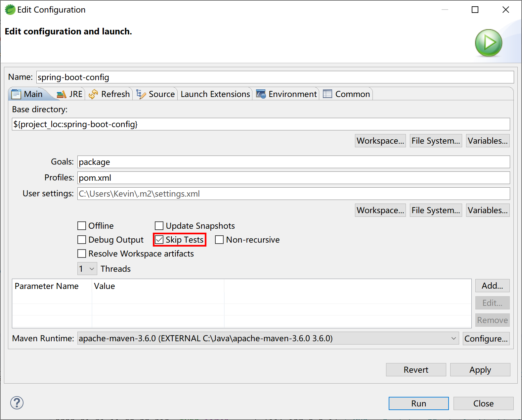Viewport: 522px width, 420px height.
Task: Open the Maven Runtime dropdown
Action: coord(268,338)
